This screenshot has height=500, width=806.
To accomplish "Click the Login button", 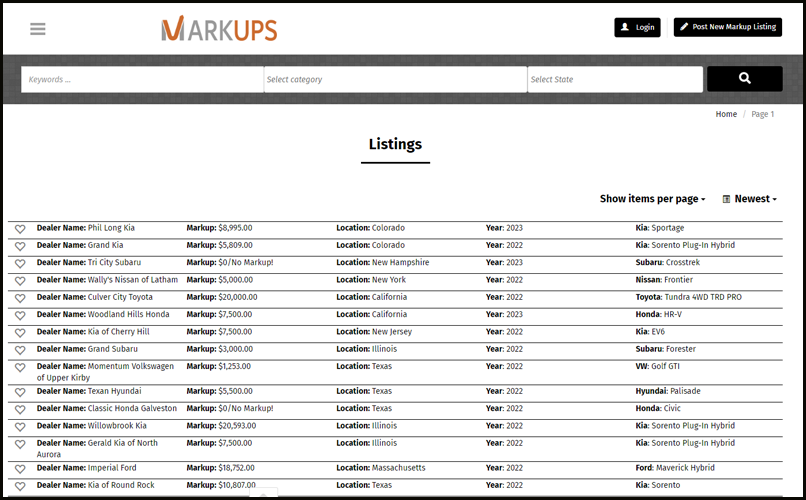I will coord(637,27).
